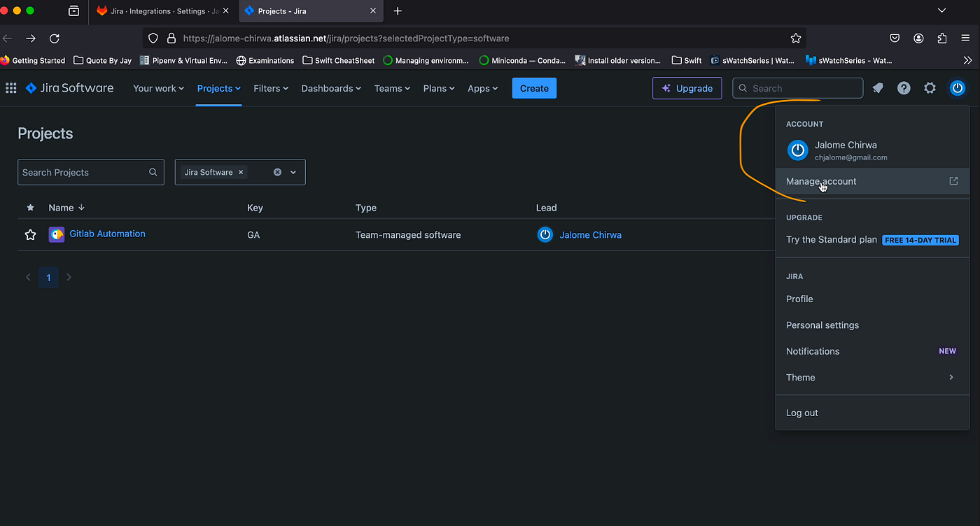The width and height of the screenshot is (980, 526).
Task: Close the Projects - Jira tab
Action: [373, 11]
